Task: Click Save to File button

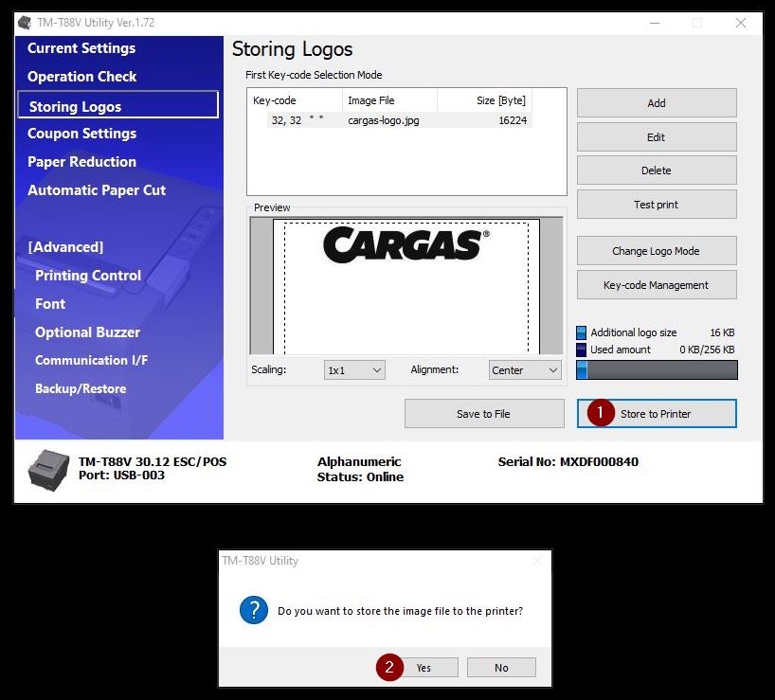Action: point(484,414)
